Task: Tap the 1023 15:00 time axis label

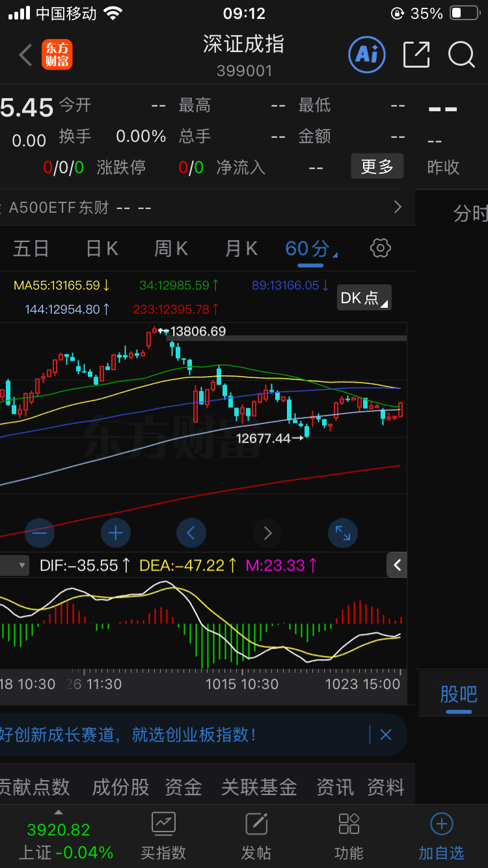Action: click(362, 684)
